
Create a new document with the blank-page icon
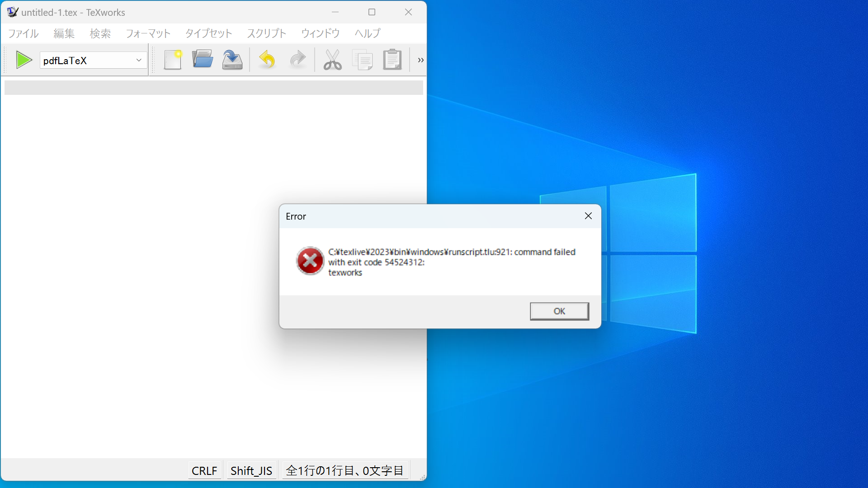(x=173, y=60)
